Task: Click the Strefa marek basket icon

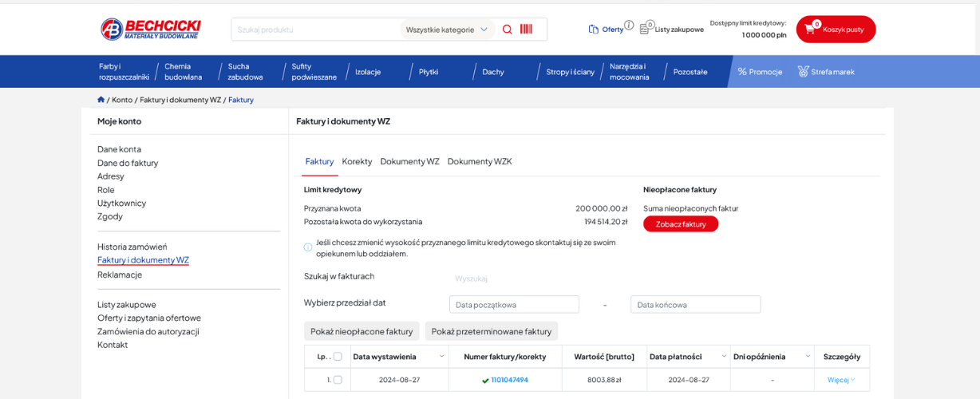Action: point(803,72)
